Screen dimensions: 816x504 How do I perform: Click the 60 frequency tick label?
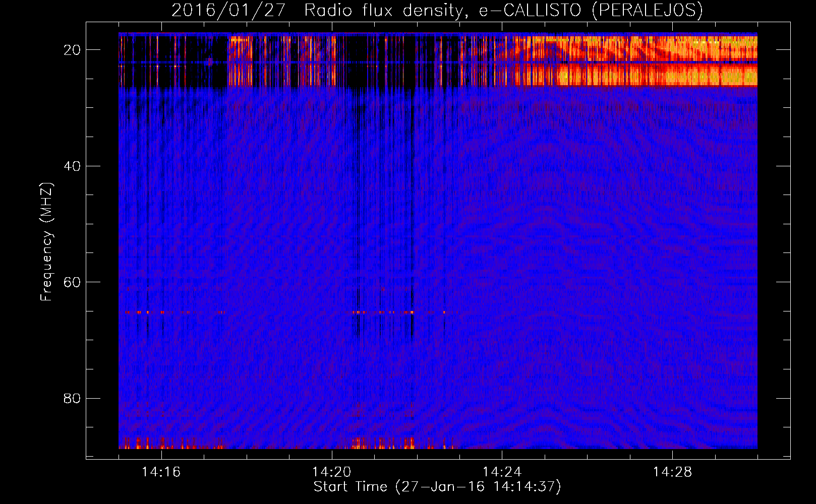[x=72, y=282]
